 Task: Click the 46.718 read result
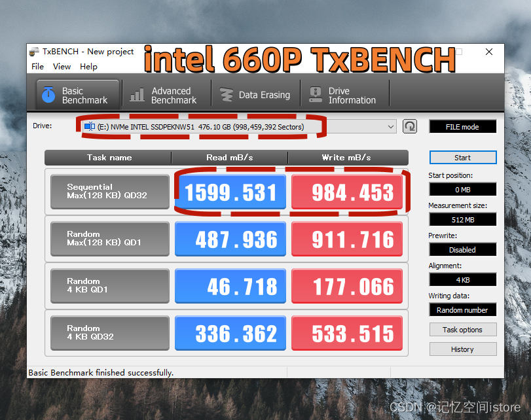pos(230,286)
